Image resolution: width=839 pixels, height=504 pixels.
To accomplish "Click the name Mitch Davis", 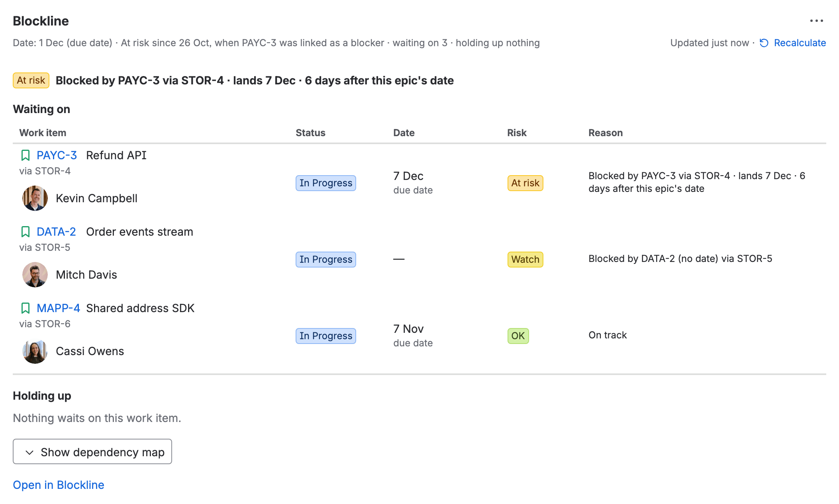I will [86, 275].
